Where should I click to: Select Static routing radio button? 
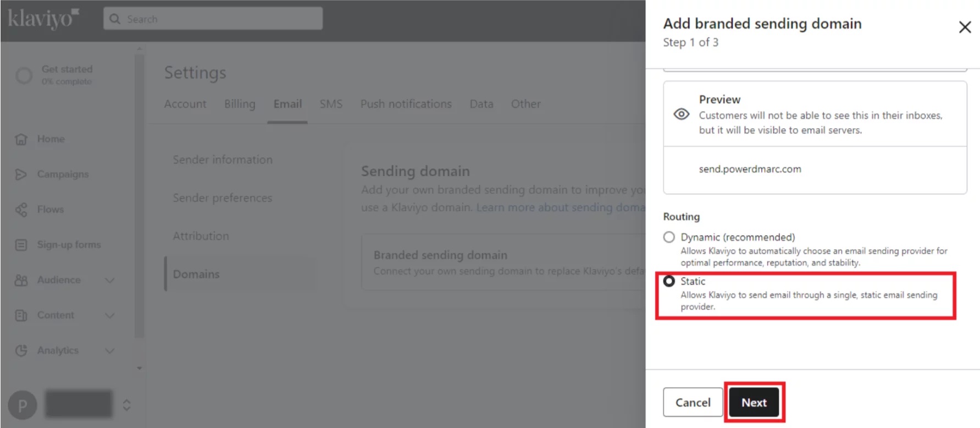(x=669, y=281)
